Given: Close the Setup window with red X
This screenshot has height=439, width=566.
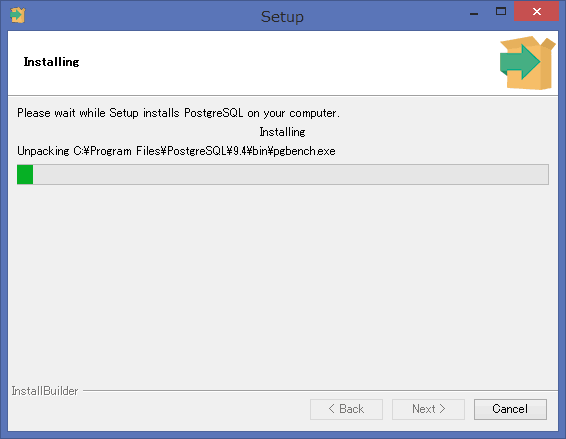Looking at the screenshot, I should pos(536,12).
